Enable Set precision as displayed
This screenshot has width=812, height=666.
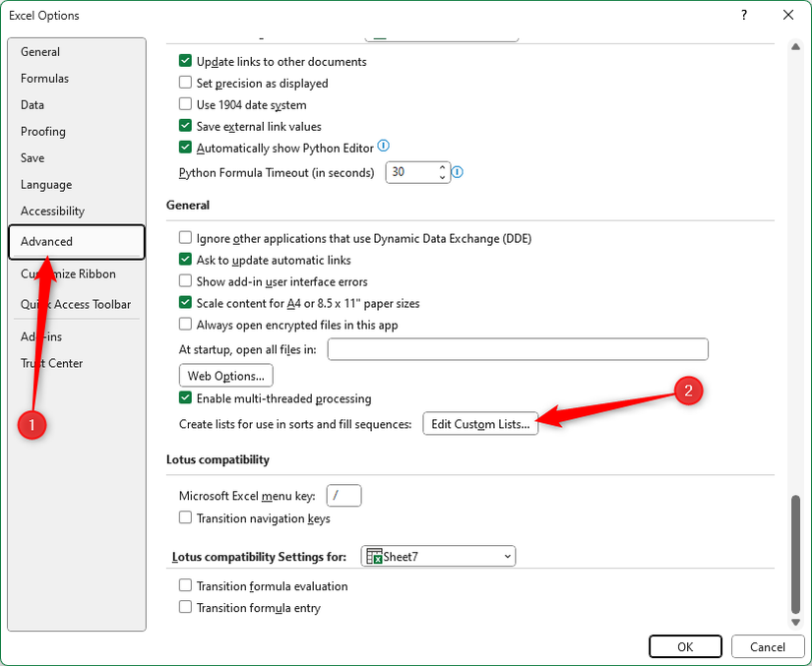pos(185,83)
